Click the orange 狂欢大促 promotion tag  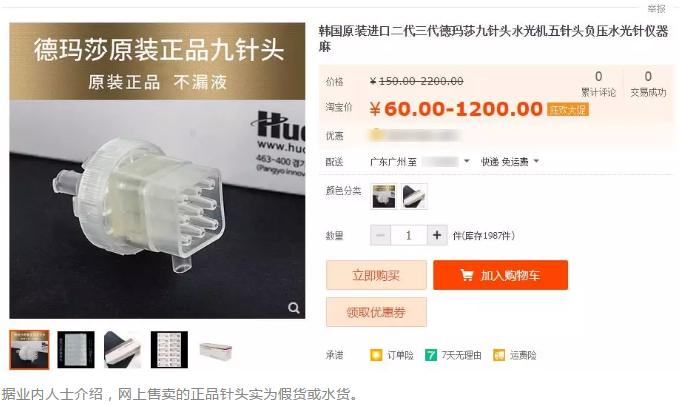pos(567,109)
